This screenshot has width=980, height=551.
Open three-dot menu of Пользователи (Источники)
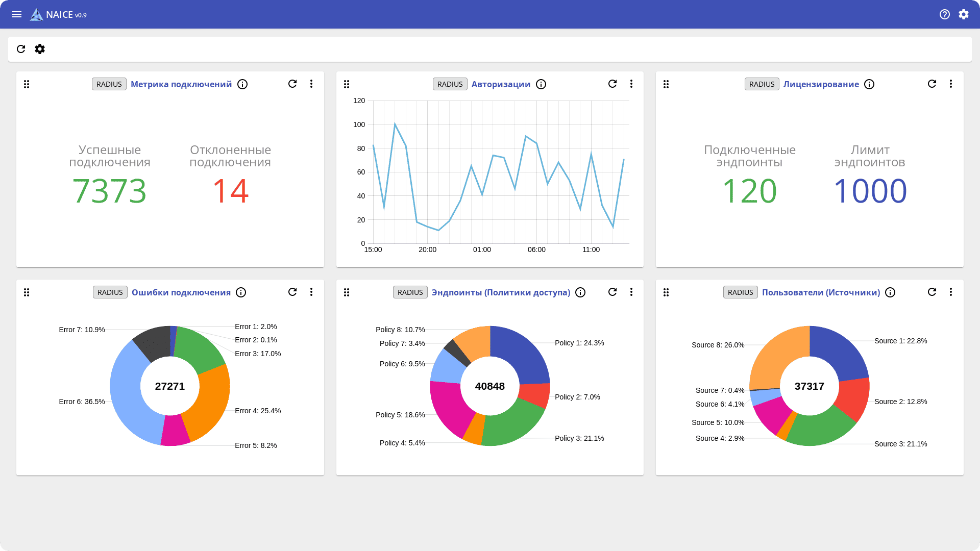tap(951, 292)
